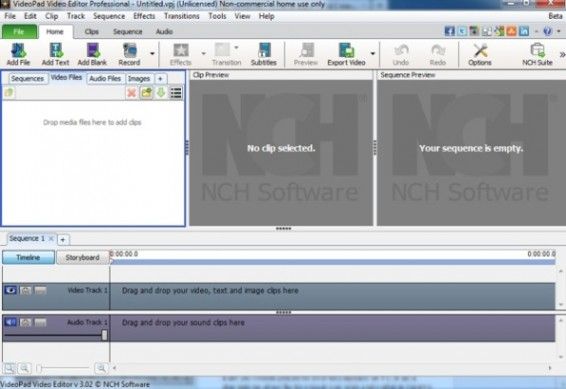Expand the Record dropdown arrow

pyautogui.click(x=152, y=53)
